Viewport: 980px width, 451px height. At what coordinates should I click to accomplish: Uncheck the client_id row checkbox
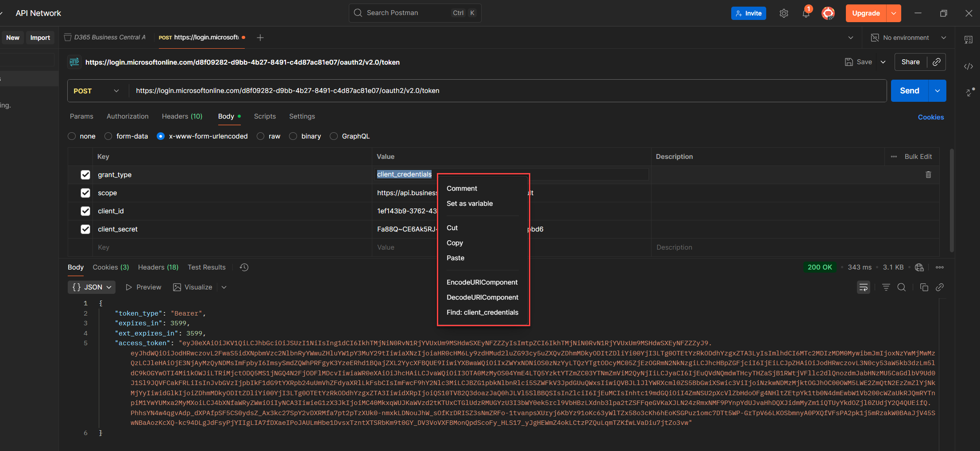pyautogui.click(x=85, y=211)
